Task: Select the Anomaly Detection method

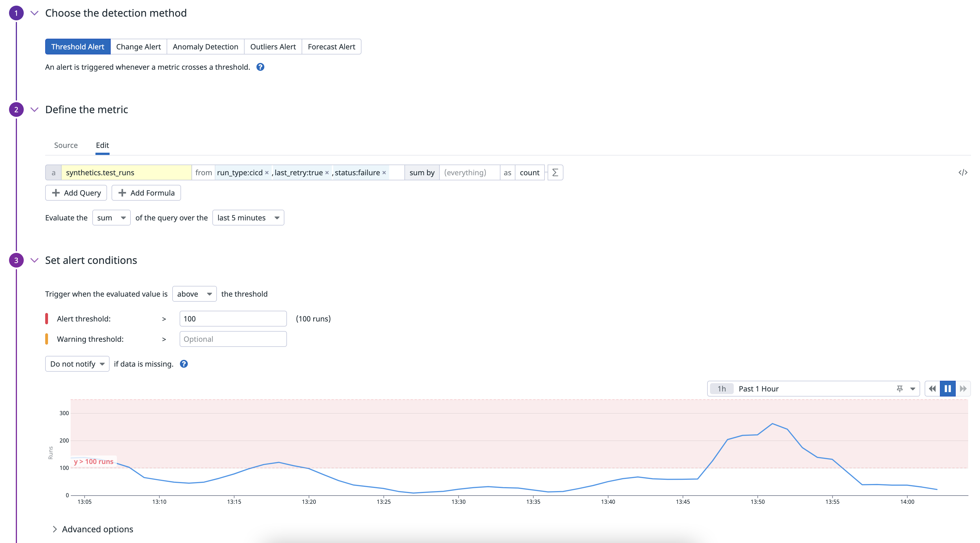Action: [205, 46]
